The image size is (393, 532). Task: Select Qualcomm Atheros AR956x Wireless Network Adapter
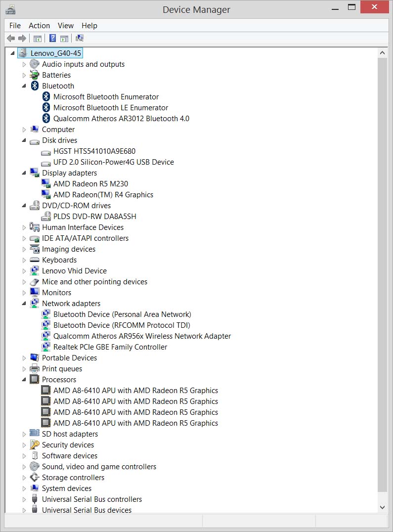142,336
